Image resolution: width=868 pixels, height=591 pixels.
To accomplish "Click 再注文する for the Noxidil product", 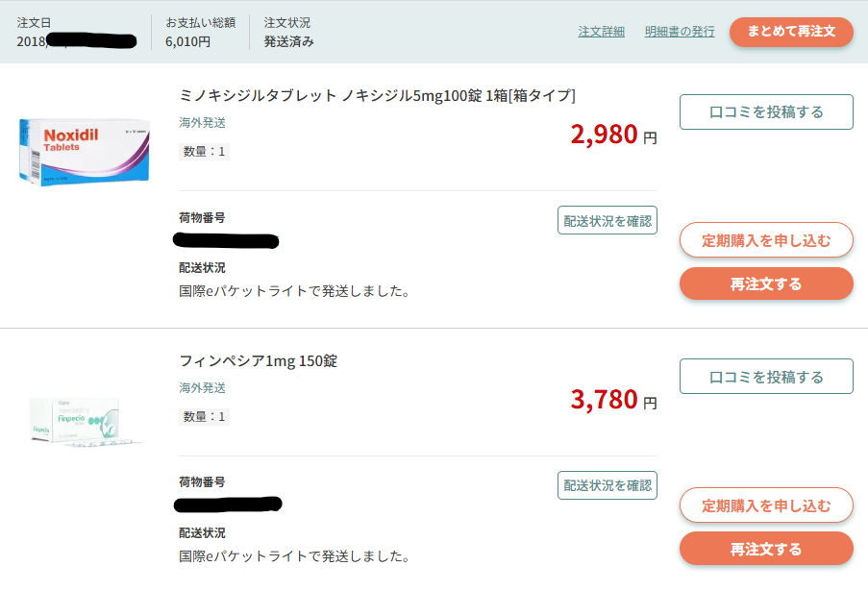I will click(765, 283).
